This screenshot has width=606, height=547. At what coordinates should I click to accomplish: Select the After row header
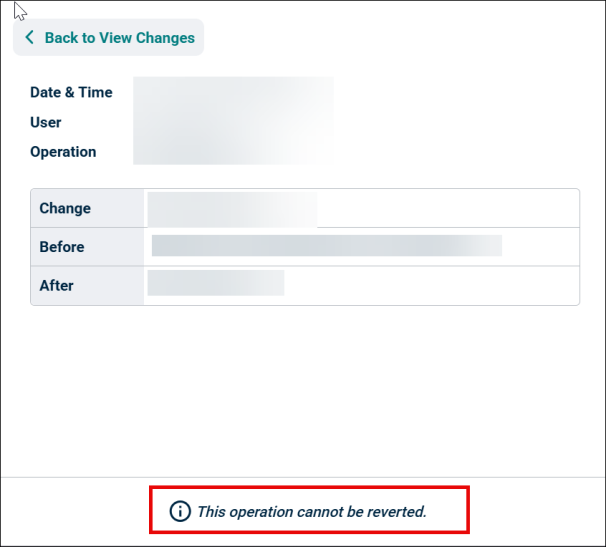coord(57,285)
